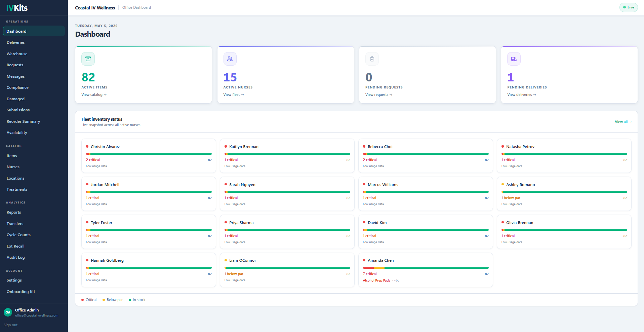This screenshot has width=644, height=332.
Task: Select Requests in the sidebar
Action: (34, 65)
